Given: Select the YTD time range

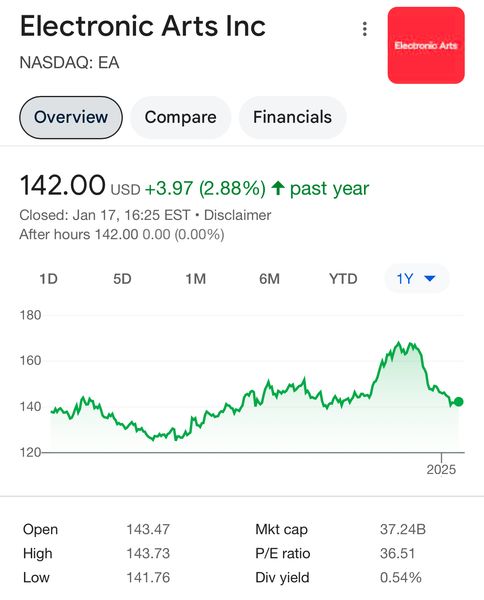Looking at the screenshot, I should [343, 279].
